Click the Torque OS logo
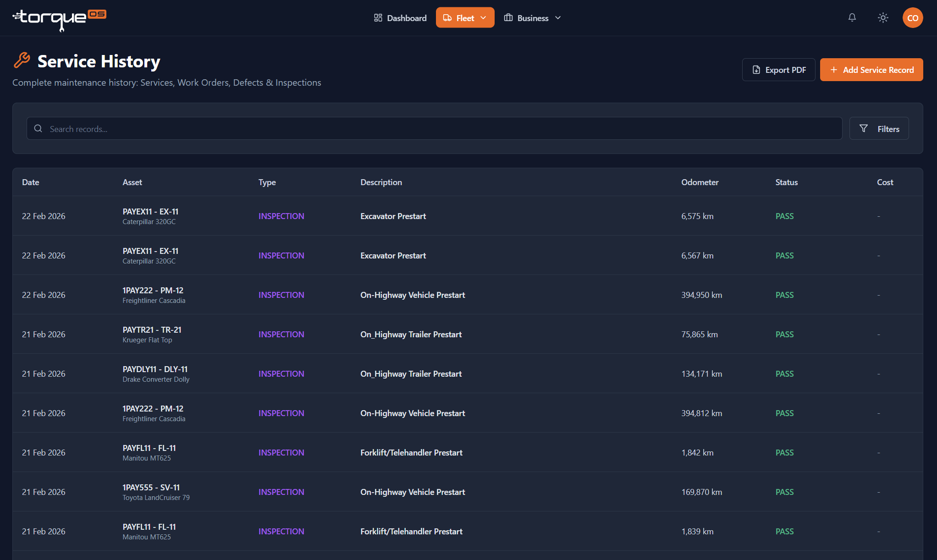Screen dimensions: 937x560 (59, 19)
